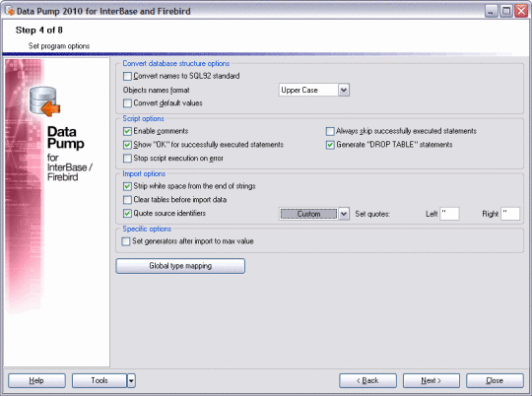Check Clear tables before import data
Image resolution: width=532 pixels, height=396 pixels.
pos(127,200)
